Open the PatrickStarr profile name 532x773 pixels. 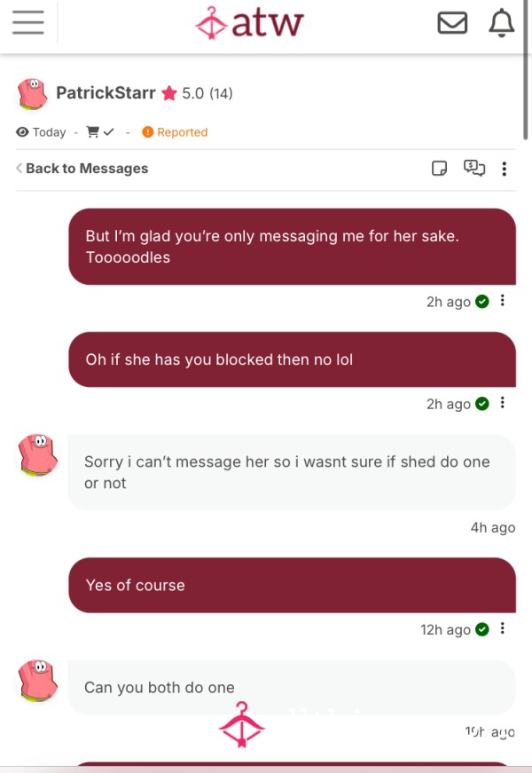pos(106,92)
